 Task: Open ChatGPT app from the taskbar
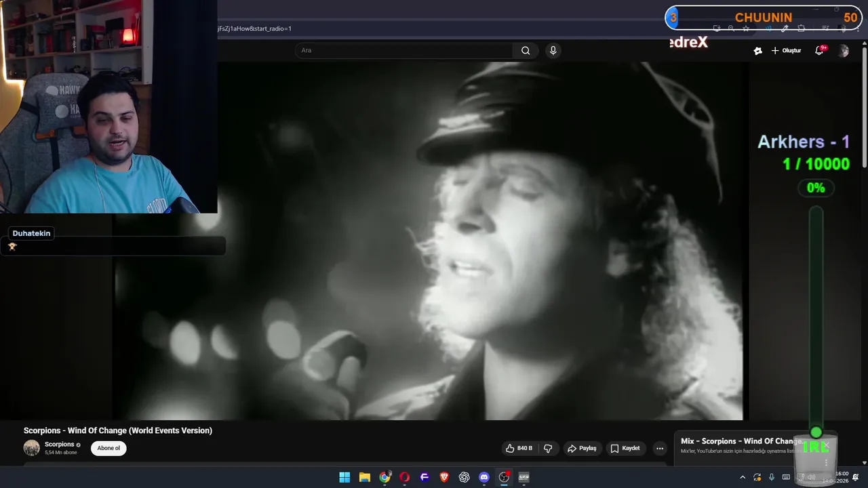pyautogui.click(x=464, y=477)
